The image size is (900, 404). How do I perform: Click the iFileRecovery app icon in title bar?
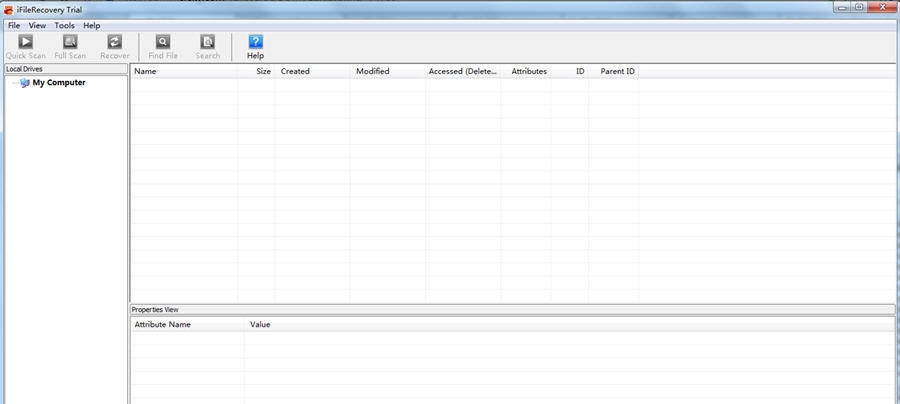(9, 10)
